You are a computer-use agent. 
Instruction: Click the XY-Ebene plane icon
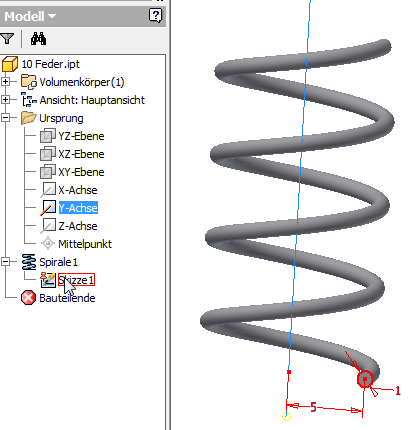tap(48, 172)
